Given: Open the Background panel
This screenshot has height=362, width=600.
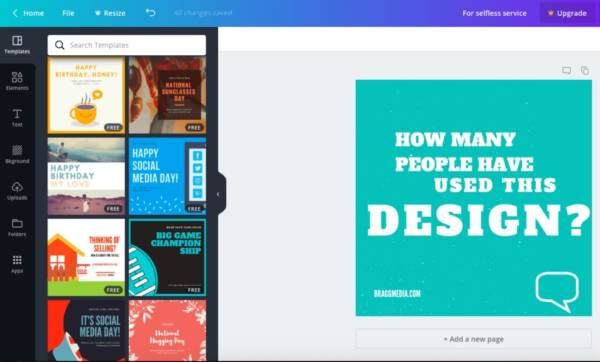Looking at the screenshot, I should click(17, 154).
